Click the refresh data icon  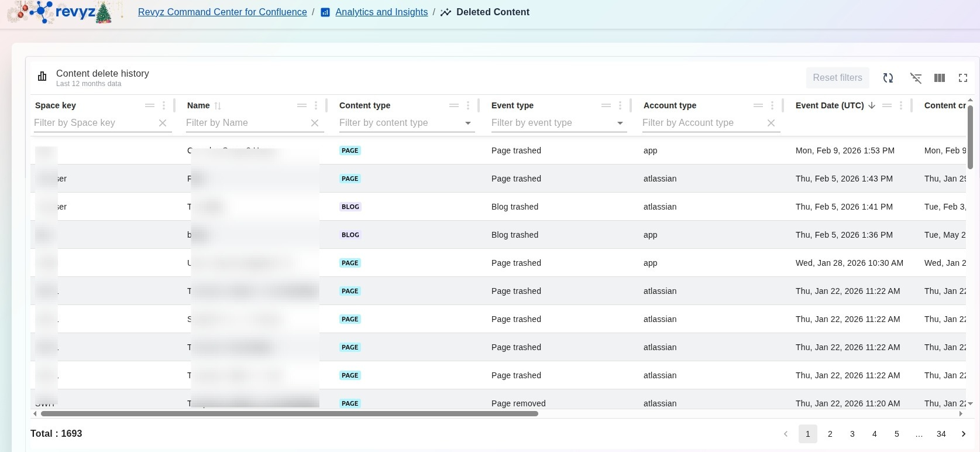[888, 78]
